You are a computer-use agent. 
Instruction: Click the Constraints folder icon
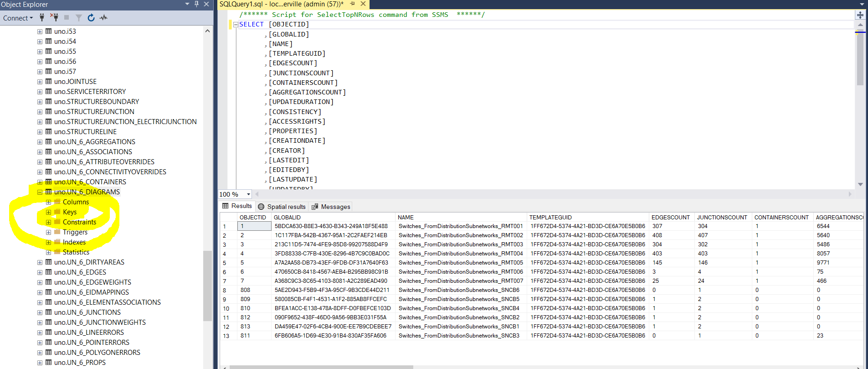click(x=57, y=222)
